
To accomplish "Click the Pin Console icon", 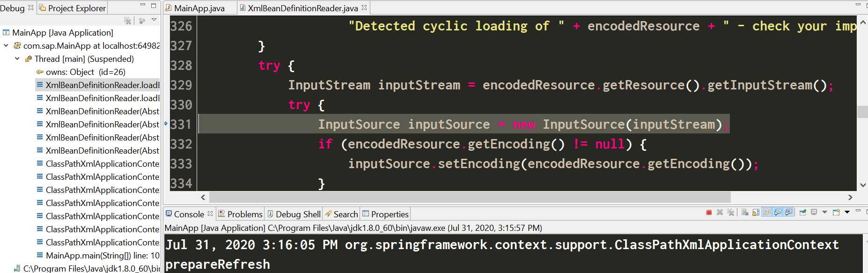I will [x=802, y=213].
